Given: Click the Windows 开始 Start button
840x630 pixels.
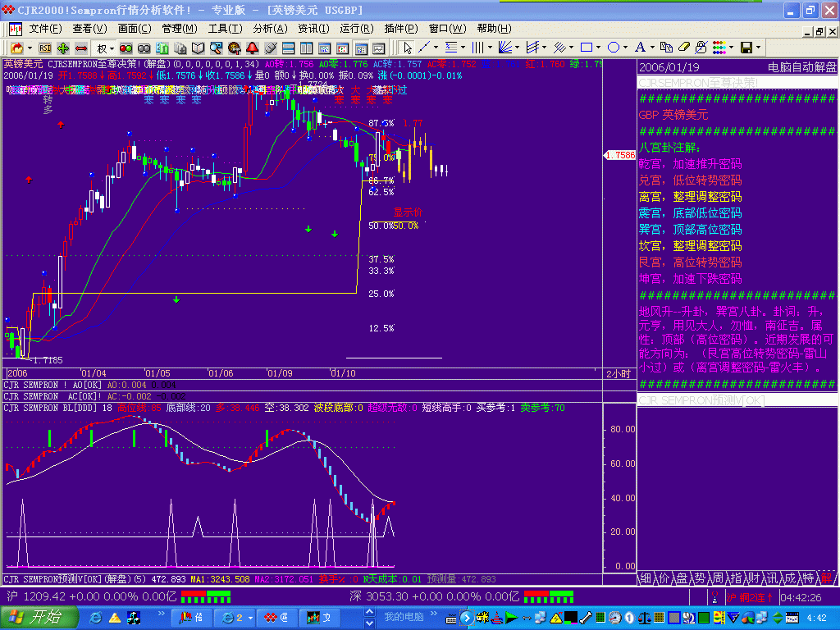Looking at the screenshot, I should pyautogui.click(x=39, y=617).
